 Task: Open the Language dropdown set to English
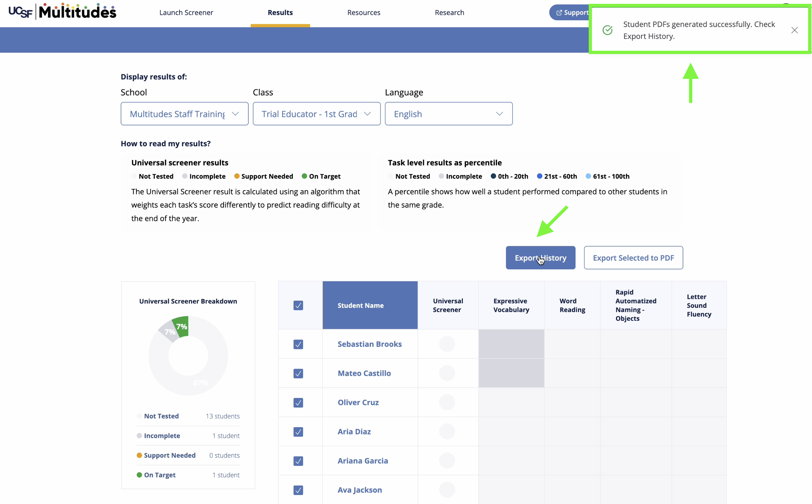[x=449, y=114]
